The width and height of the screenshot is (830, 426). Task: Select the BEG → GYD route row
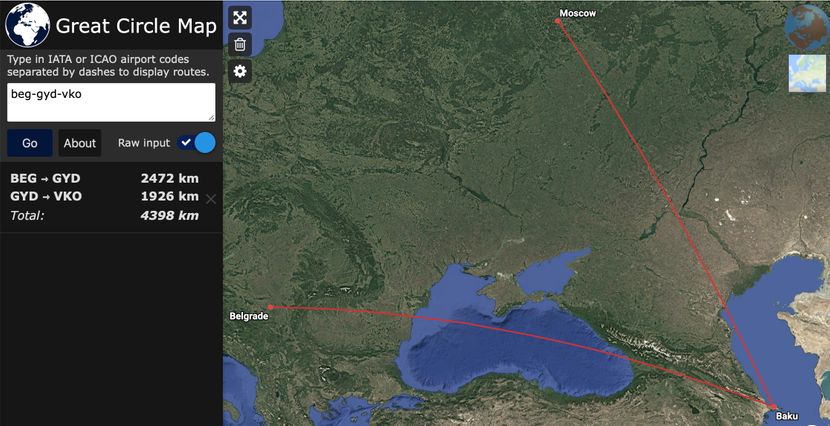coord(104,178)
